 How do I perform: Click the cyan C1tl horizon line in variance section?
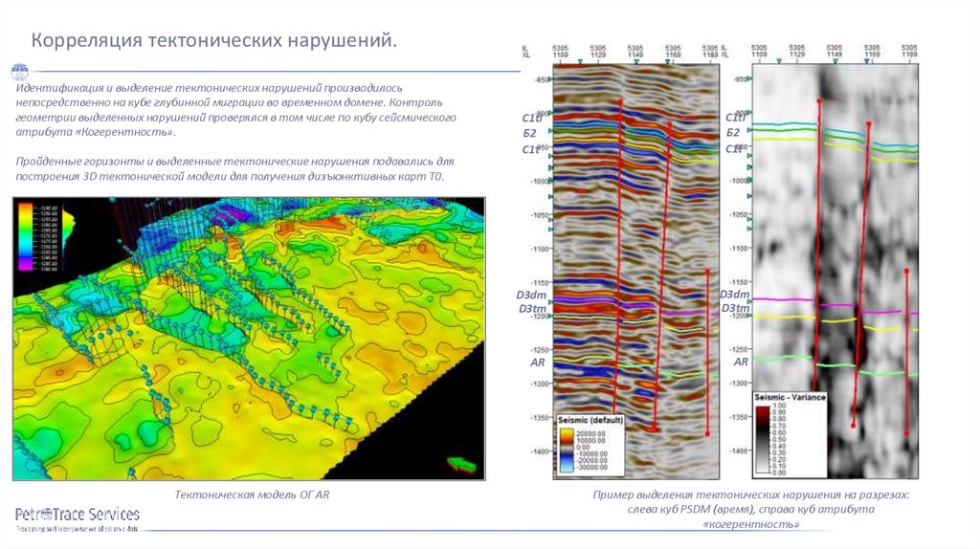[835, 133]
